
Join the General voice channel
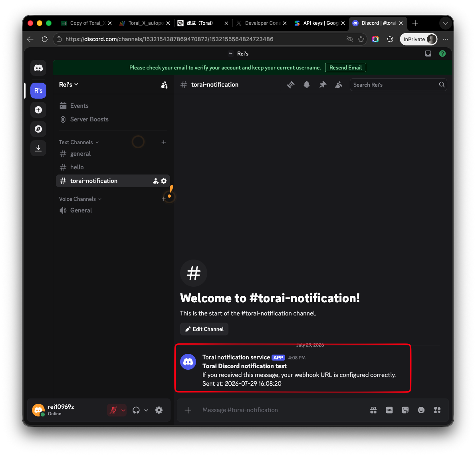point(113,210)
